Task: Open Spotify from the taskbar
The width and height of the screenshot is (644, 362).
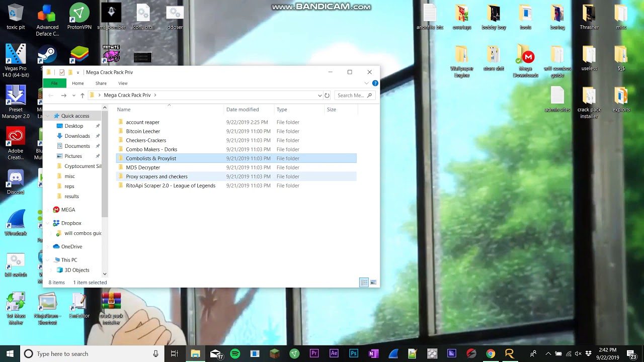Action: [x=235, y=354]
